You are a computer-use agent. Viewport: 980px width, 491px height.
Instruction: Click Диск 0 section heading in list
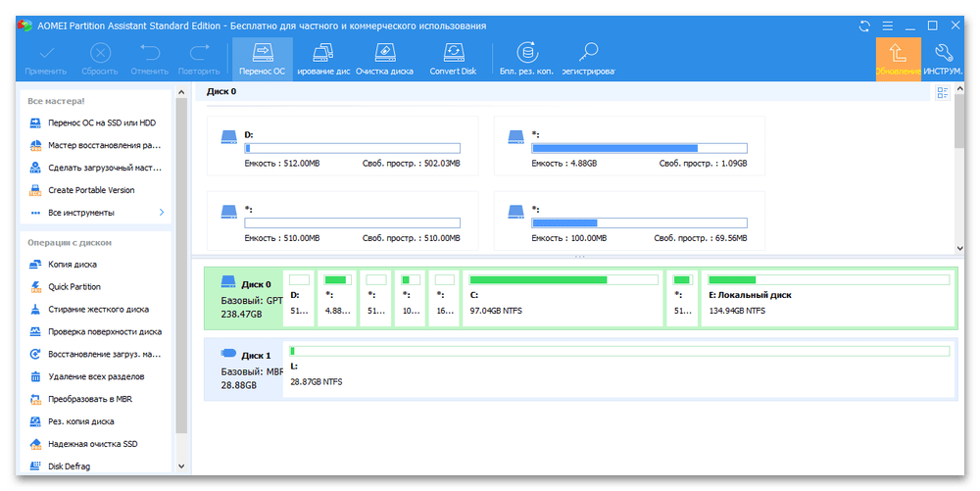[221, 92]
